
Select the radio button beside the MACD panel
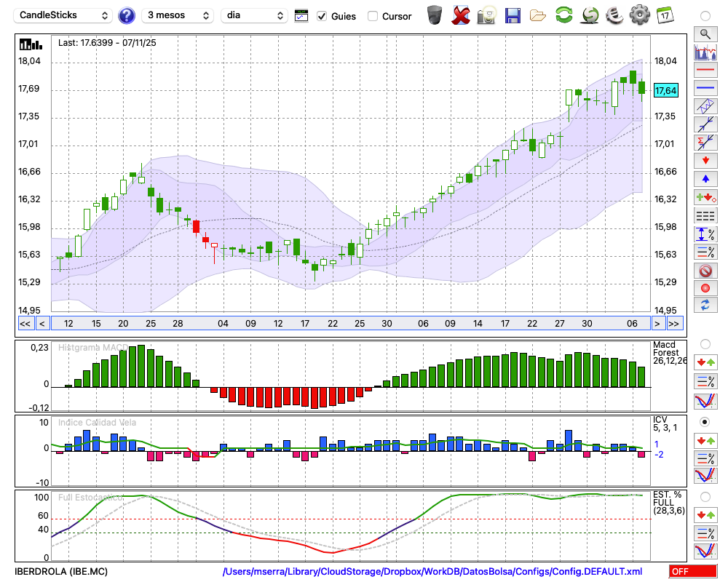705,343
